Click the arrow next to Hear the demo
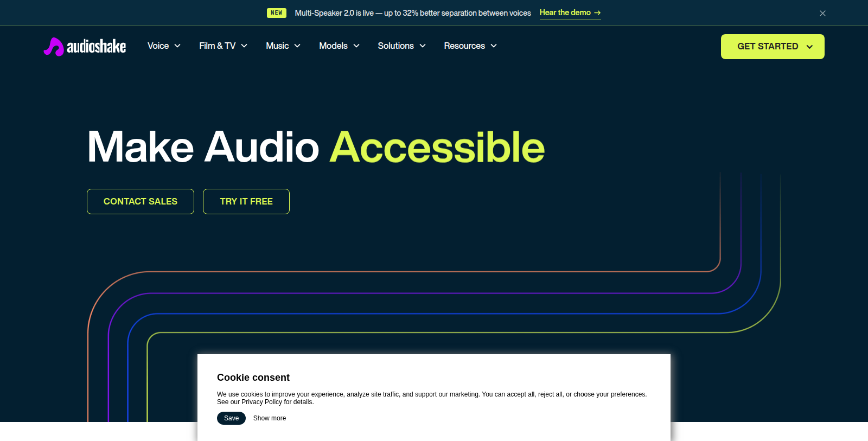The image size is (868, 441). 597,12
